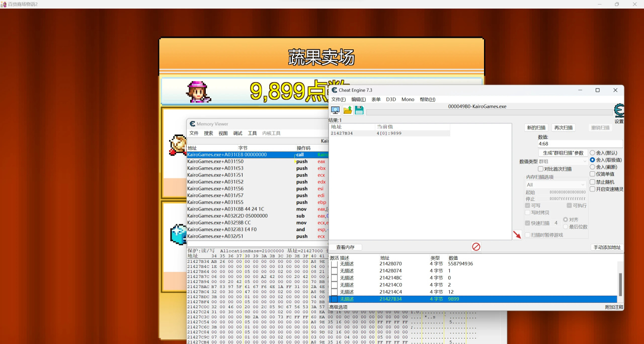Click the red arrow add-to-list icon
This screenshot has height=344, width=644.
point(517,235)
